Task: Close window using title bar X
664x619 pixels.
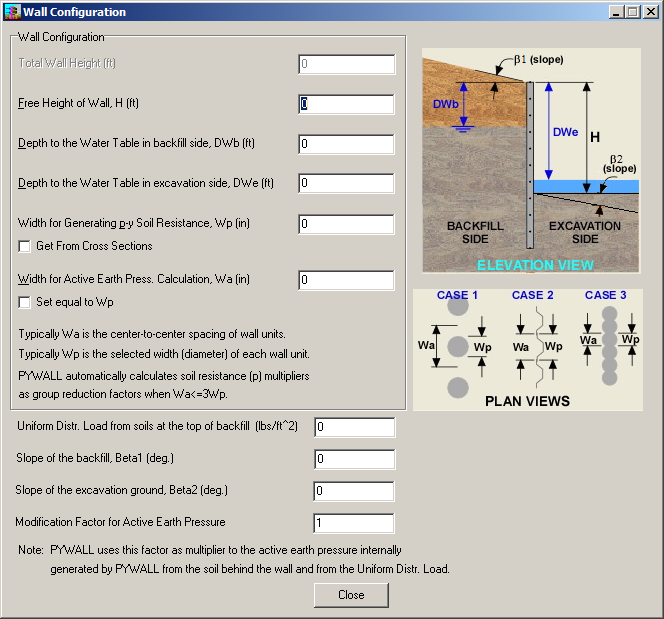Action: click(x=648, y=12)
